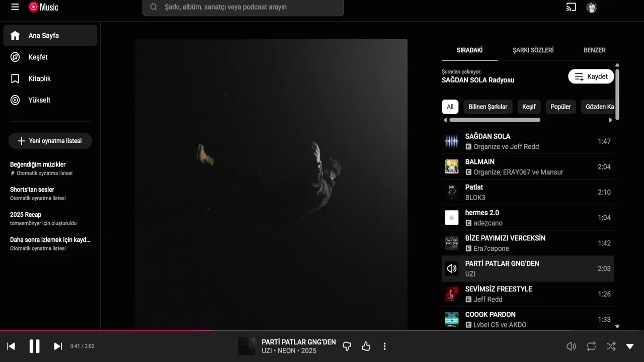This screenshot has height=362, width=644.
Task: Skip to the next track
Action: pos(58,346)
